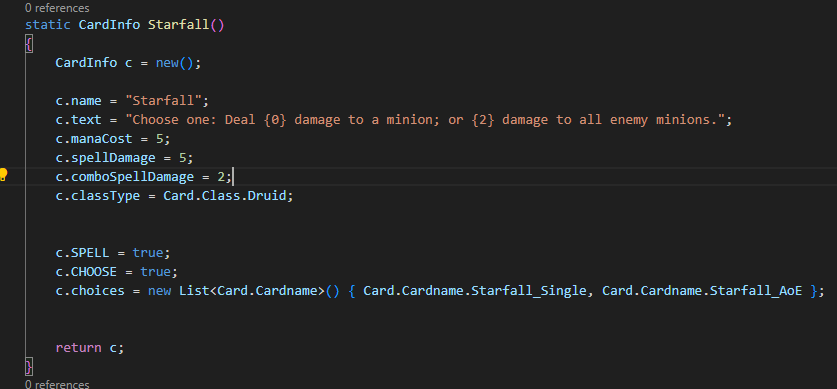Screen dimensions: 837x389
Task: Click the true value on c.SPELL line
Action: pyautogui.click(x=148, y=252)
